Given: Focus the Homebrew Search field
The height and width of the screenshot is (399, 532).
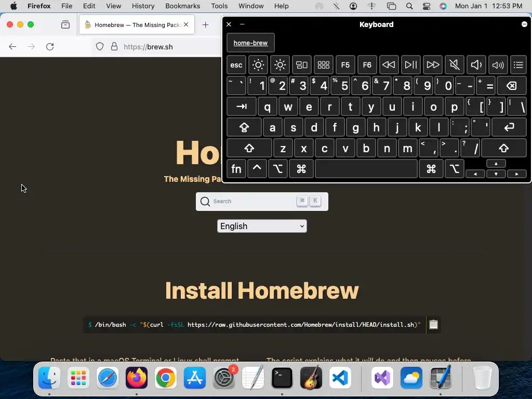Looking at the screenshot, I should [x=262, y=202].
